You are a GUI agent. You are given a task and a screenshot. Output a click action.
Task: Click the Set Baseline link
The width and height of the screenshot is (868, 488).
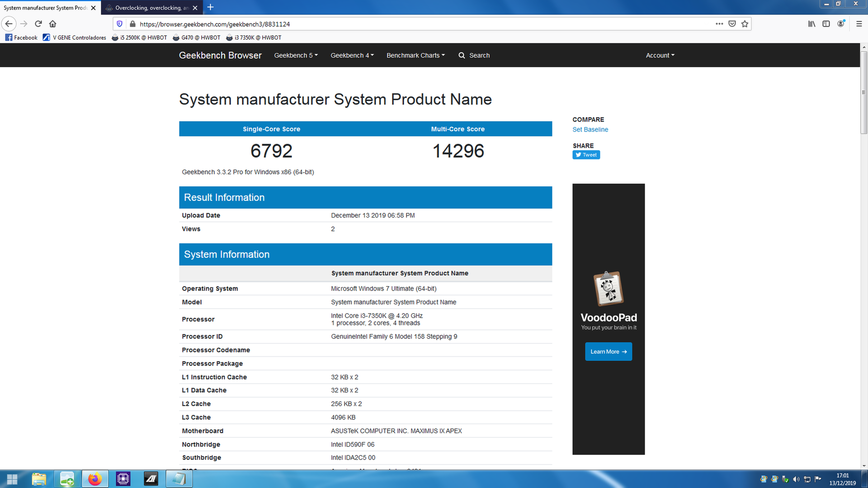click(590, 129)
